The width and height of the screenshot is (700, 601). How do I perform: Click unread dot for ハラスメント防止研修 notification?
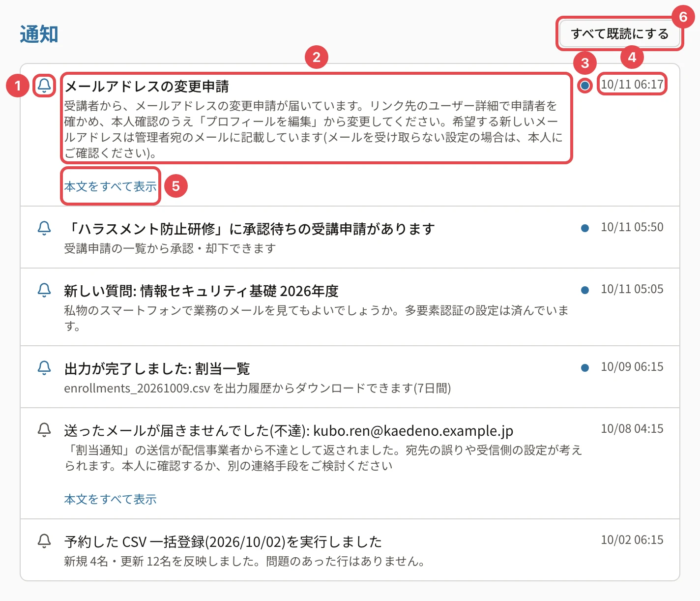click(585, 228)
